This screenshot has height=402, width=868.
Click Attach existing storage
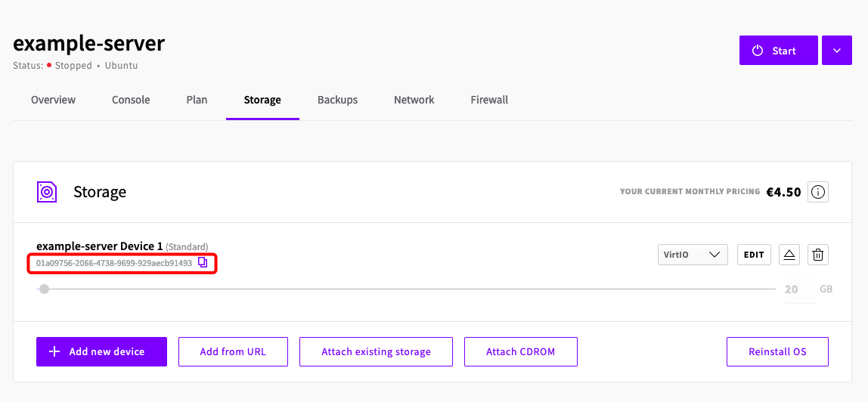click(x=376, y=351)
